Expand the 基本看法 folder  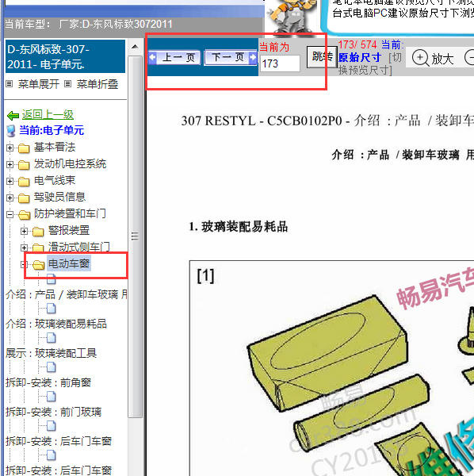pos(10,148)
